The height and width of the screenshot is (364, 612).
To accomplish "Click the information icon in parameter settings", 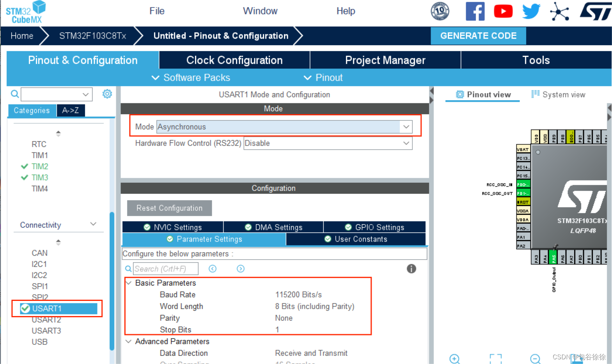I will tap(411, 269).
